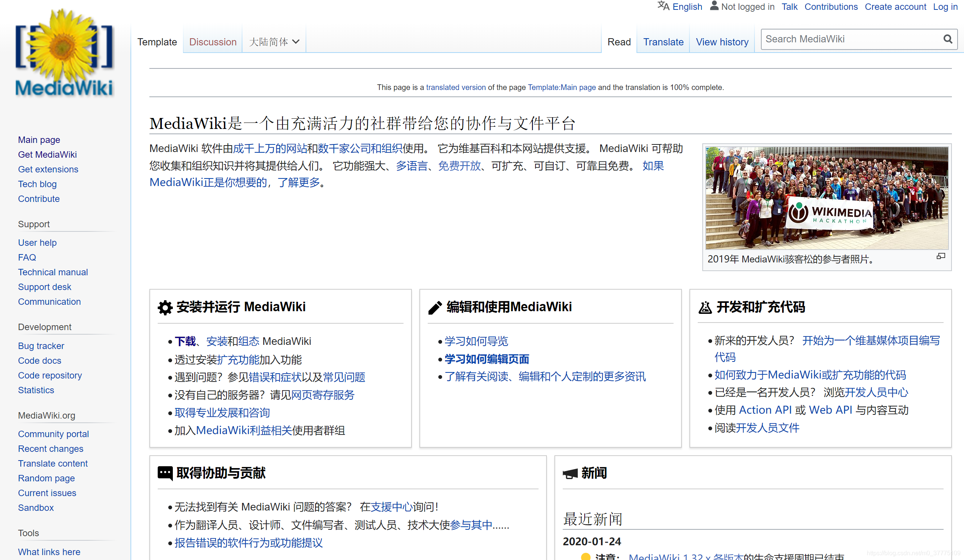The width and height of the screenshot is (964, 560).
Task: Open the 下载 download link
Action: (x=185, y=341)
